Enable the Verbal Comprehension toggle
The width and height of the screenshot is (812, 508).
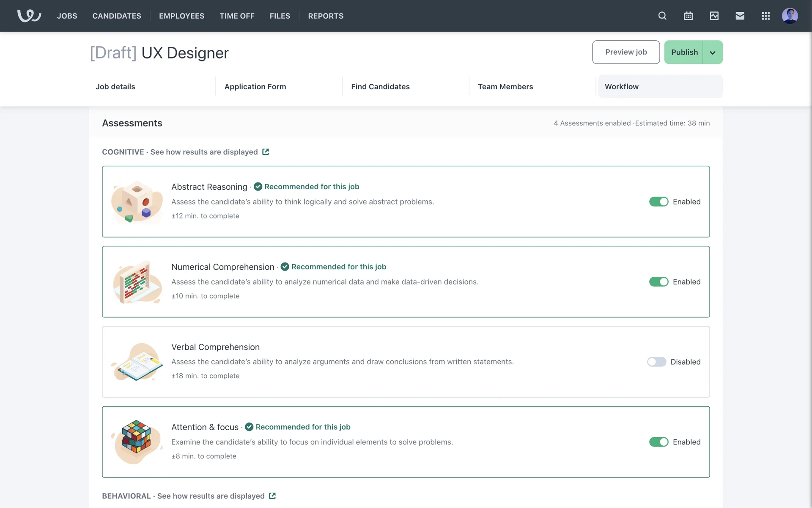pyautogui.click(x=656, y=362)
